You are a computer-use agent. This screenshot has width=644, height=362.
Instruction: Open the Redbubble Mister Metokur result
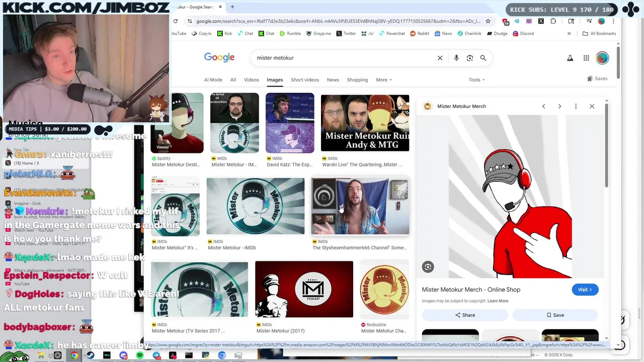coord(384,289)
